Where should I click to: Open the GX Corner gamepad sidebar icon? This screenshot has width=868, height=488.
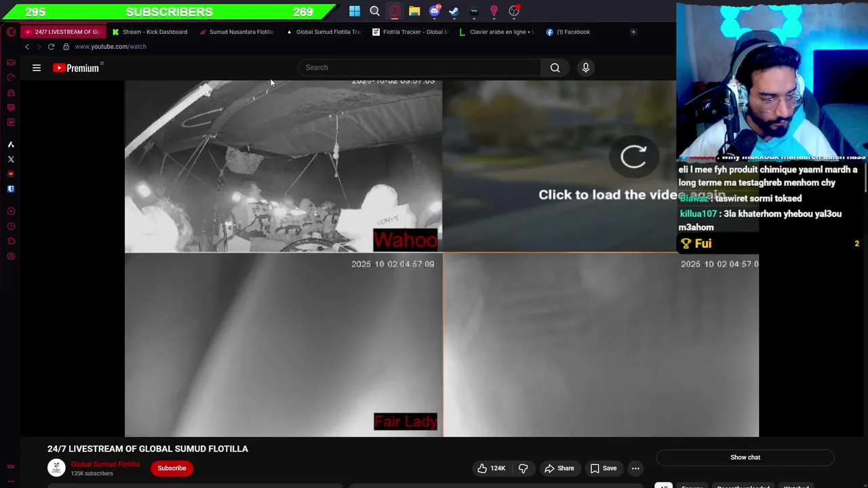[x=11, y=62]
